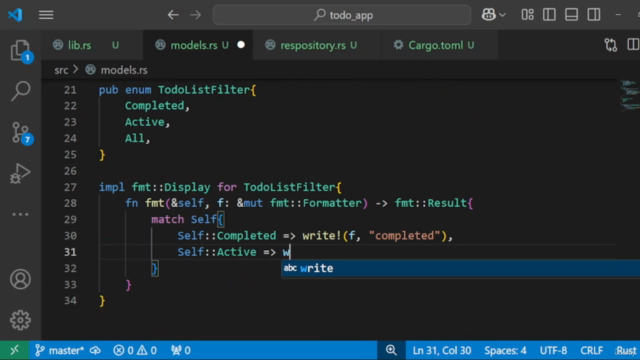Viewport: 640px width, 360px height.
Task: Toggle the secondary side bar
Action: [x=594, y=15]
